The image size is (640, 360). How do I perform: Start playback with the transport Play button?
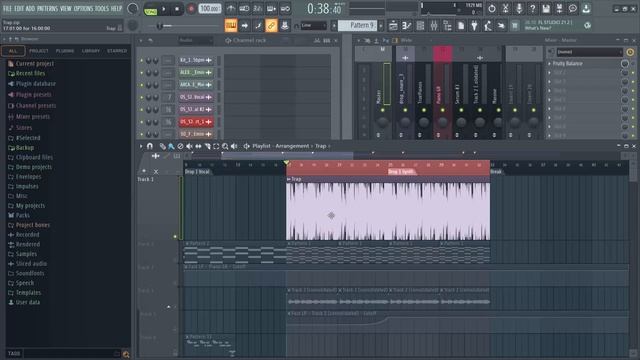(164, 9)
